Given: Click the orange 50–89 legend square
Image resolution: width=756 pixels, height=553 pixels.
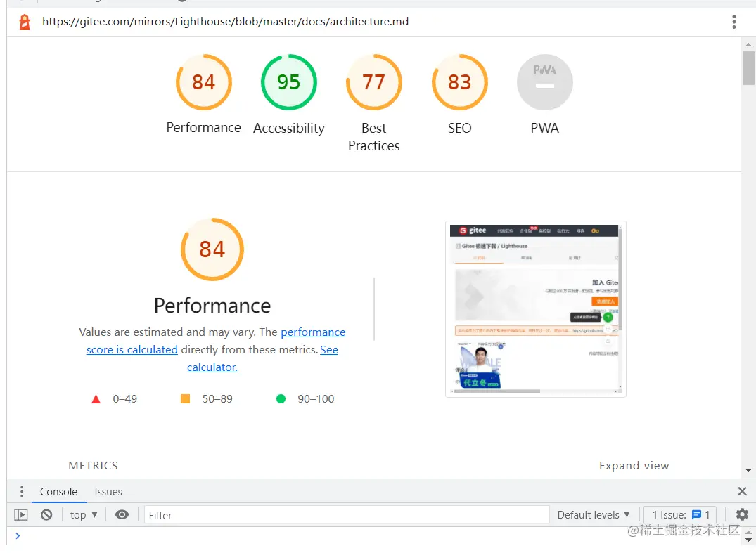Looking at the screenshot, I should pyautogui.click(x=185, y=399).
